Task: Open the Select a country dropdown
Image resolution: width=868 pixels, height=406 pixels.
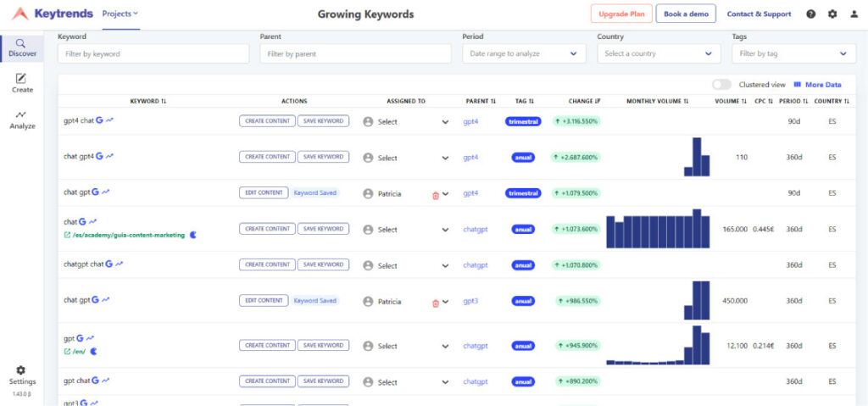Action: tap(659, 53)
